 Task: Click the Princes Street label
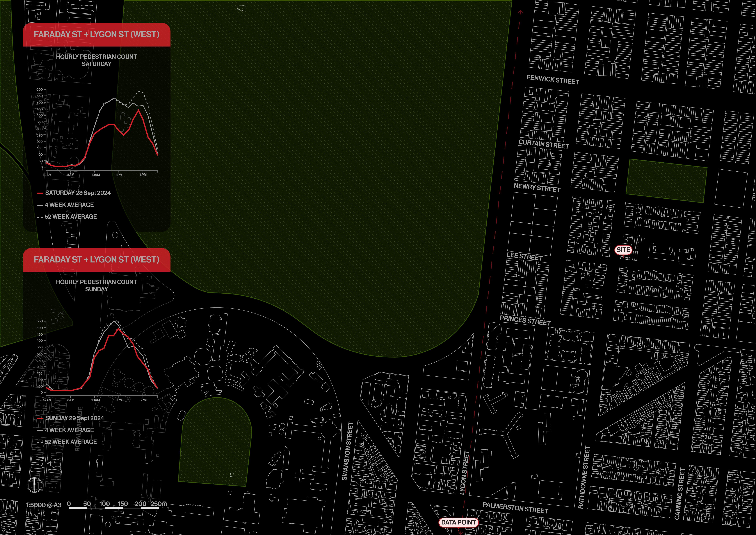(x=525, y=321)
